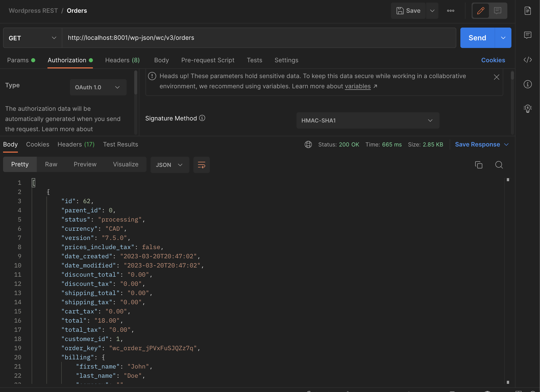Open the lightbulb related requests icon
Viewport: 540px width, 392px height.
(x=527, y=108)
